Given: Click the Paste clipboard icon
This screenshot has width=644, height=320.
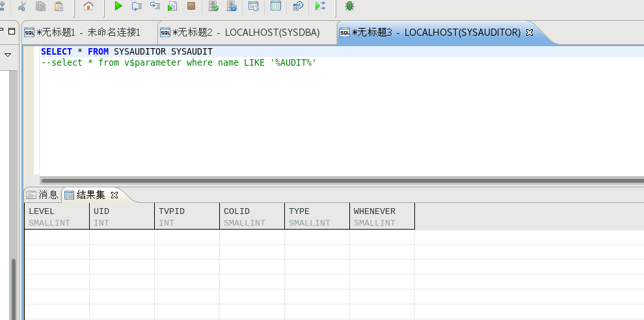Looking at the screenshot, I should (x=59, y=7).
